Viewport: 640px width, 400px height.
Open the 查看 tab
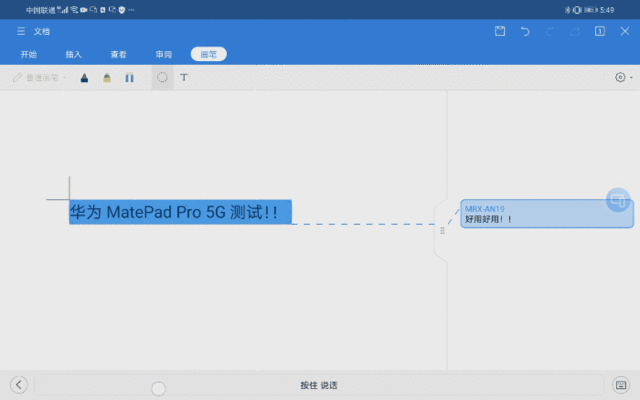tap(118, 54)
